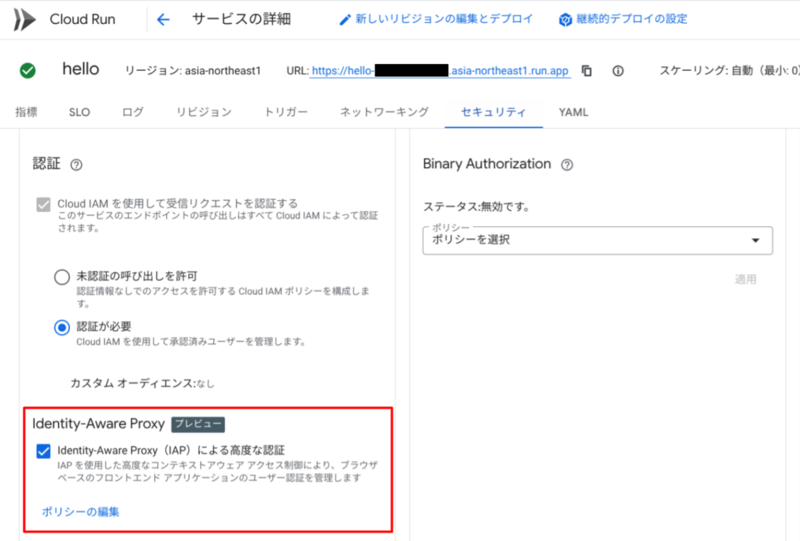The width and height of the screenshot is (800, 541).
Task: Select the セキュリティ tab
Action: coord(493,112)
